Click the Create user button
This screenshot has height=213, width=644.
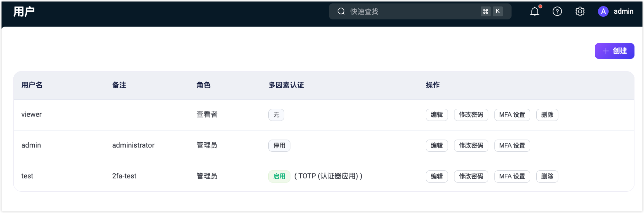coord(614,51)
